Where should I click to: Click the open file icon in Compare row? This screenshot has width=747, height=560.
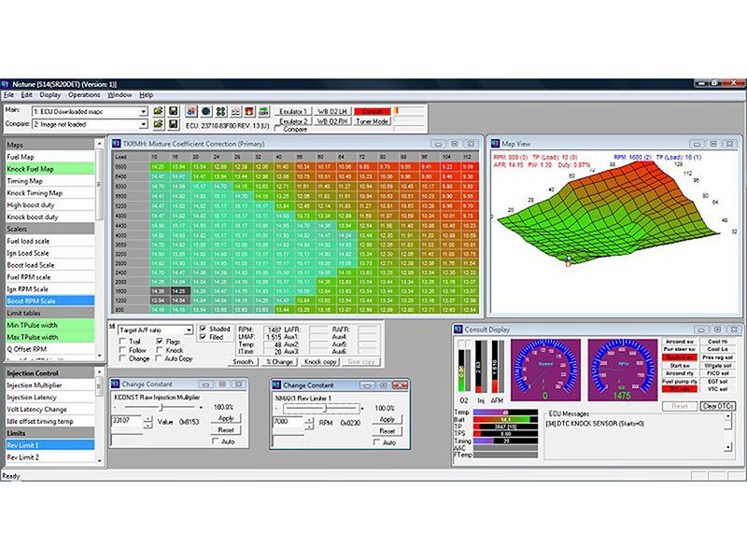[159, 123]
